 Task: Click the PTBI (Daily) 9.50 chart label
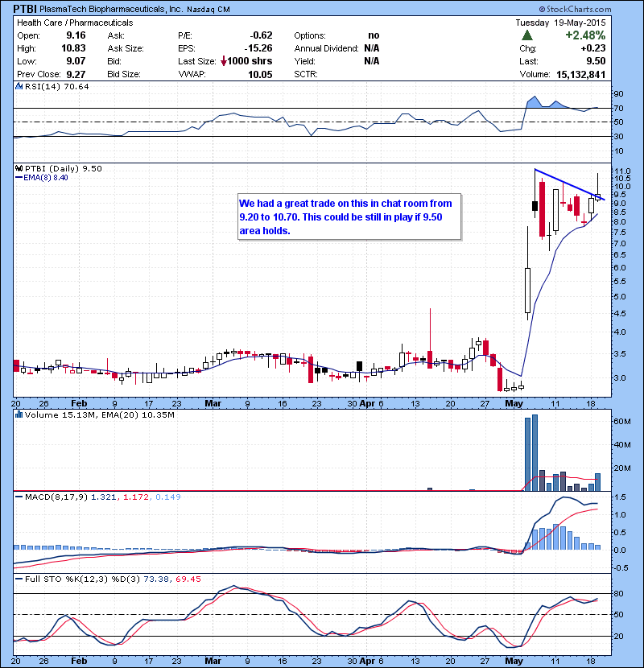pos(63,168)
